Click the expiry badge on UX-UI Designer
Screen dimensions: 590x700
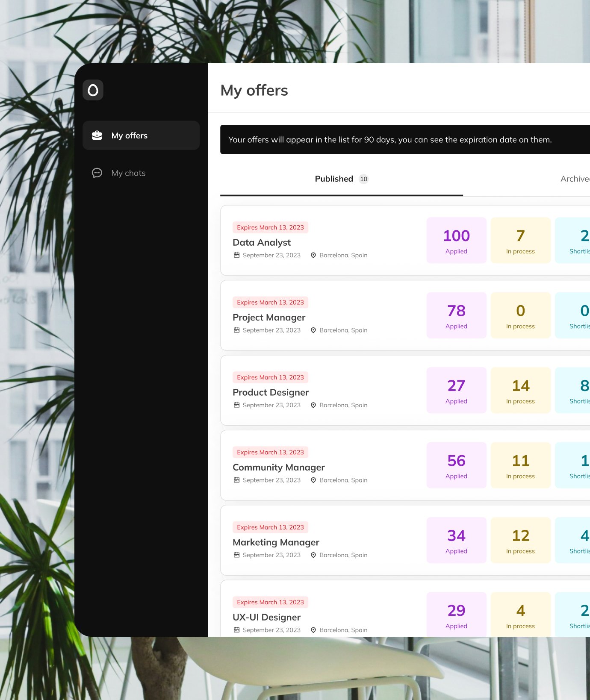pyautogui.click(x=270, y=602)
